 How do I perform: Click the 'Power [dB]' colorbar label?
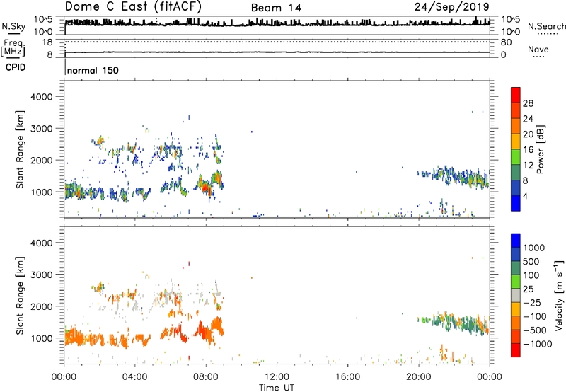coord(540,149)
